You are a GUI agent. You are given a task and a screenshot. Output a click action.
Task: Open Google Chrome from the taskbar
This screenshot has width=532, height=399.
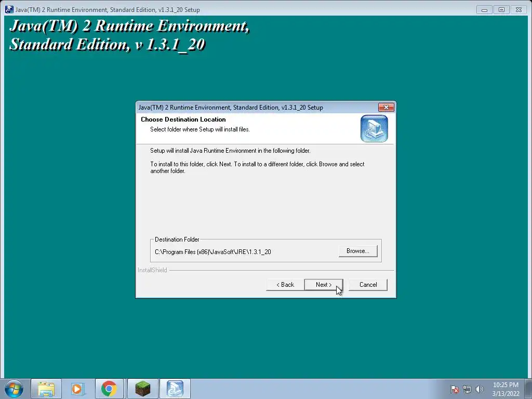(x=109, y=389)
